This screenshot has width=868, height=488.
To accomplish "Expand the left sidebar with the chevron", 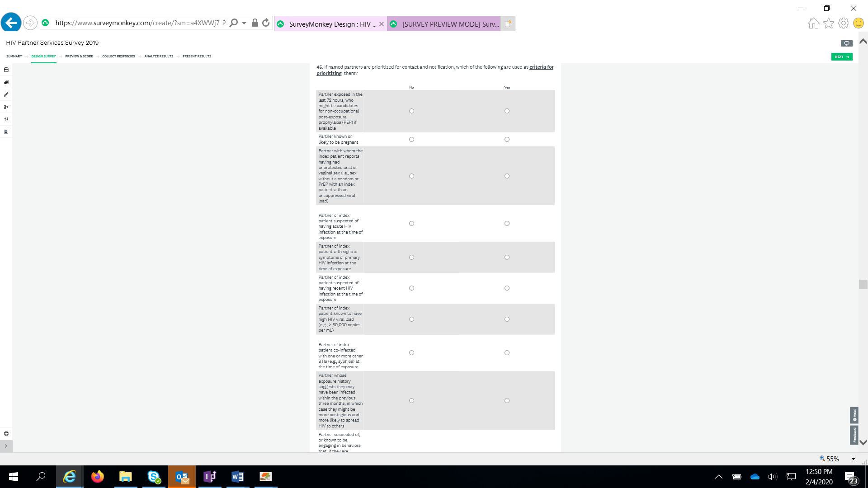I will click(x=6, y=446).
